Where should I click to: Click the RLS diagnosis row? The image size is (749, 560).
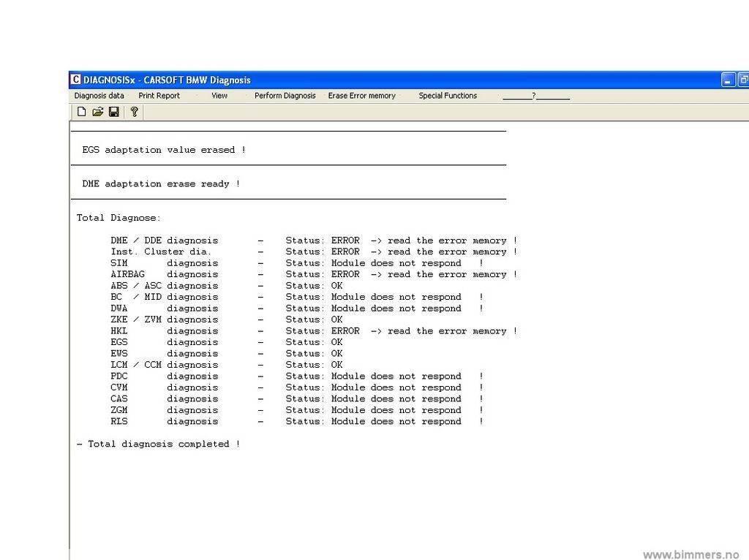pos(297,422)
